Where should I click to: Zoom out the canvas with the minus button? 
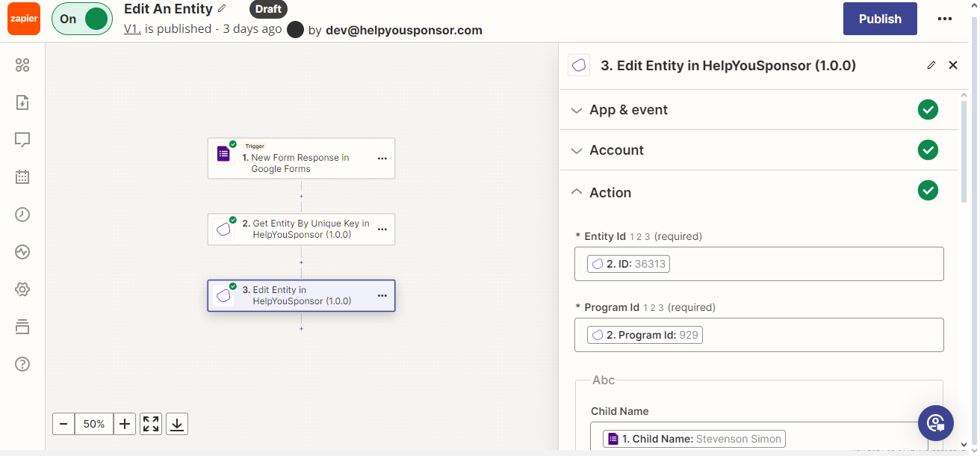63,424
